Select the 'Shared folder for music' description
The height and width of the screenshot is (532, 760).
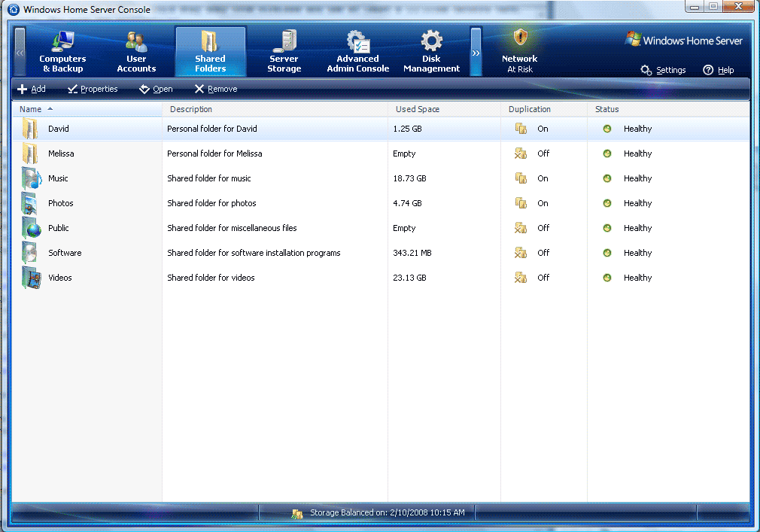(x=209, y=178)
